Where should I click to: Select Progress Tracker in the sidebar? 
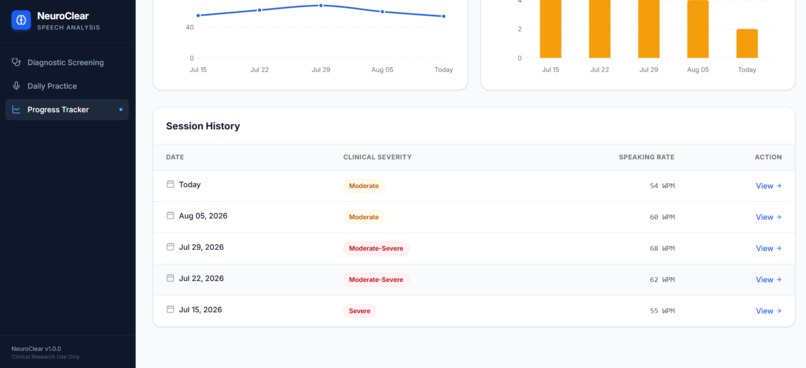point(67,109)
